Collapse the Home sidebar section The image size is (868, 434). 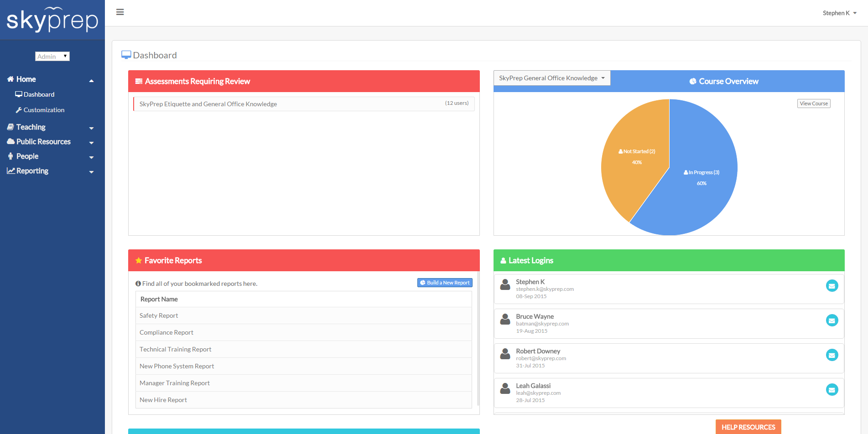[x=91, y=80]
